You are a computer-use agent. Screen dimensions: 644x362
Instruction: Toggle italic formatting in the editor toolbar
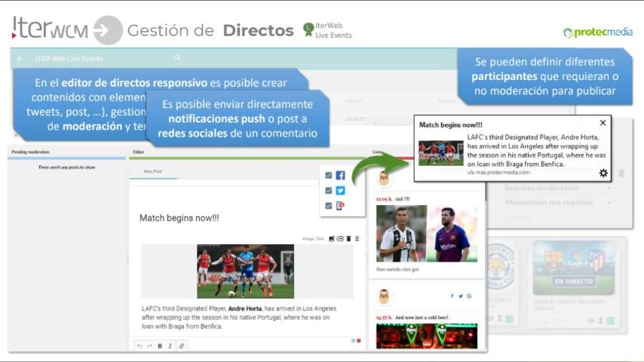tap(170, 346)
